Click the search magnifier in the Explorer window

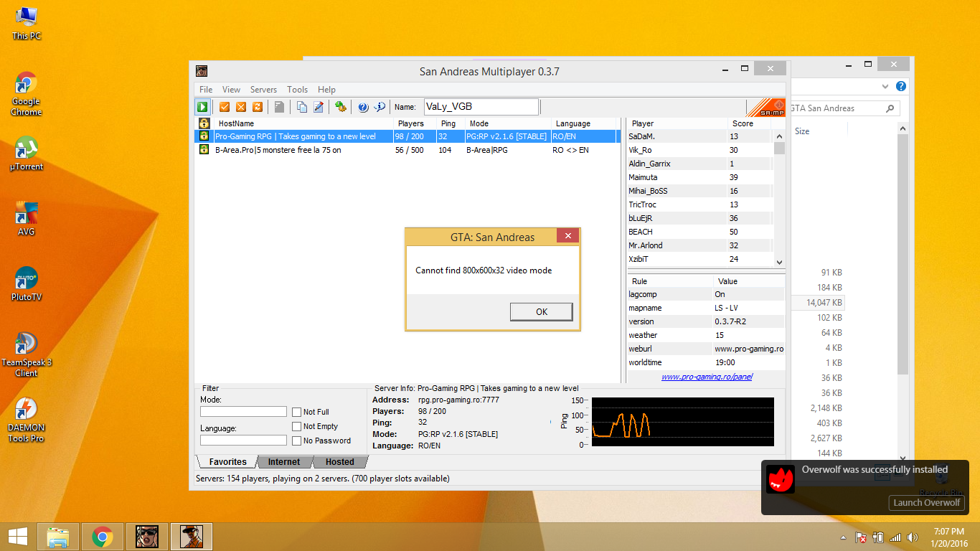(890, 108)
